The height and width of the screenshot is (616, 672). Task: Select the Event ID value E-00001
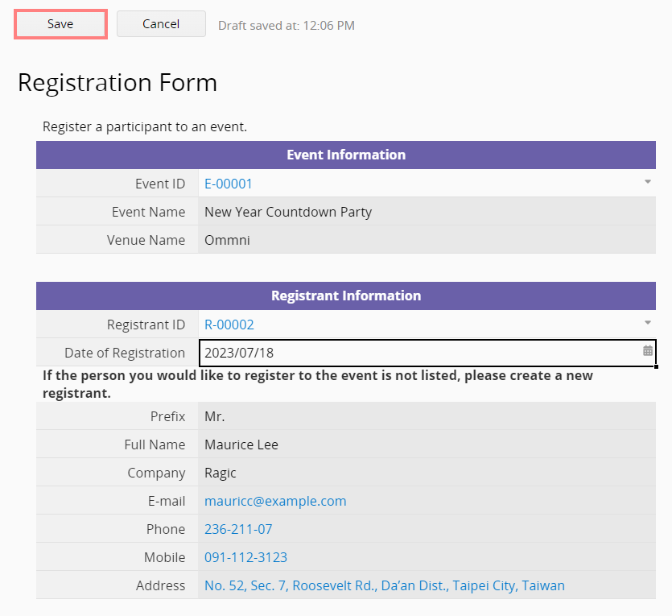229,184
